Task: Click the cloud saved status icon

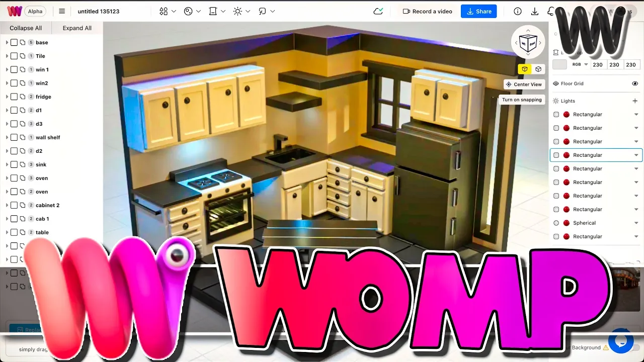Action: (x=378, y=11)
